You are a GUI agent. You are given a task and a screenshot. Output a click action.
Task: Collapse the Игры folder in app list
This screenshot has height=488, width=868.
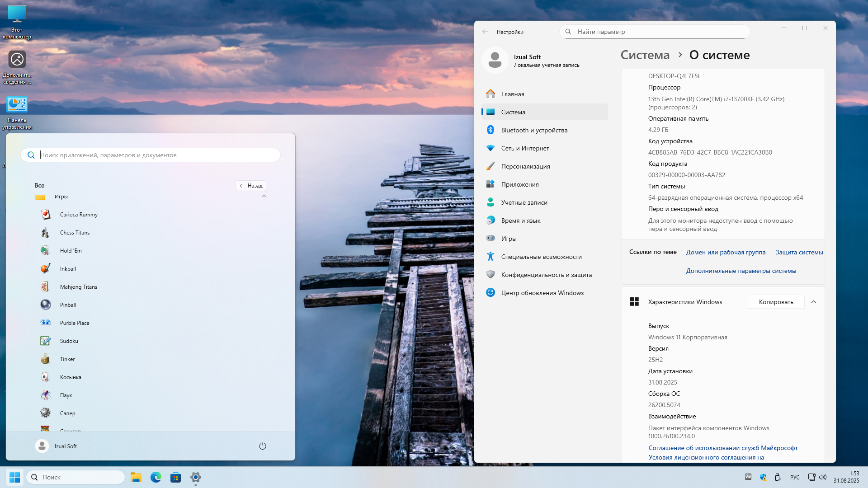coord(264,197)
